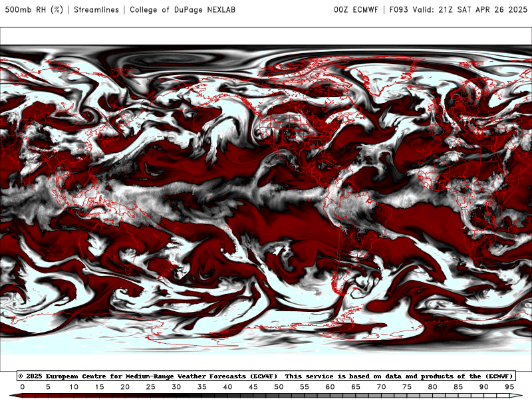Click "Valid: 21Z SAT APR 26 2025" text
532x399 pixels.
[470, 9]
